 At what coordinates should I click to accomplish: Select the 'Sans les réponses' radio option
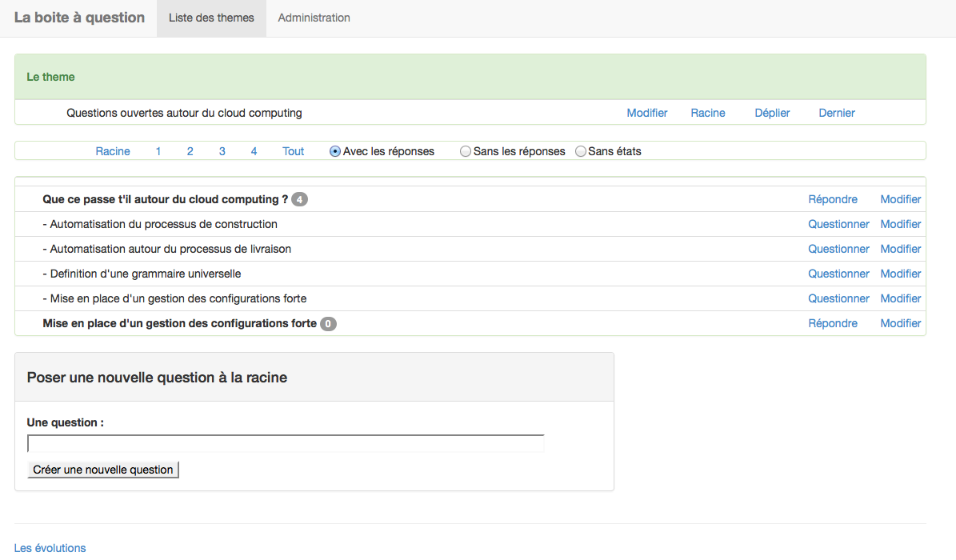click(x=466, y=151)
